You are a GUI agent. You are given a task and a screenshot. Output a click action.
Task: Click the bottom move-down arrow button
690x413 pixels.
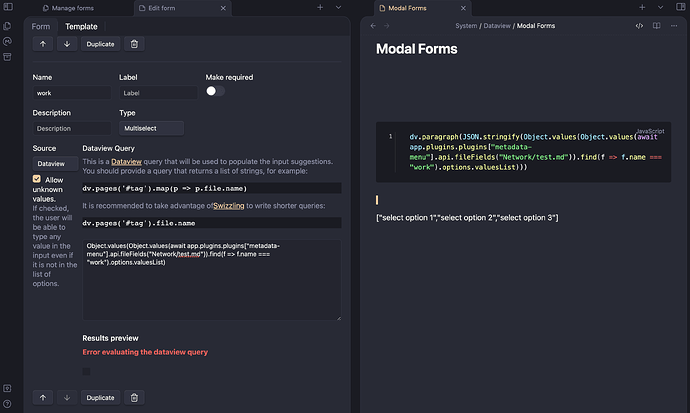(x=67, y=398)
